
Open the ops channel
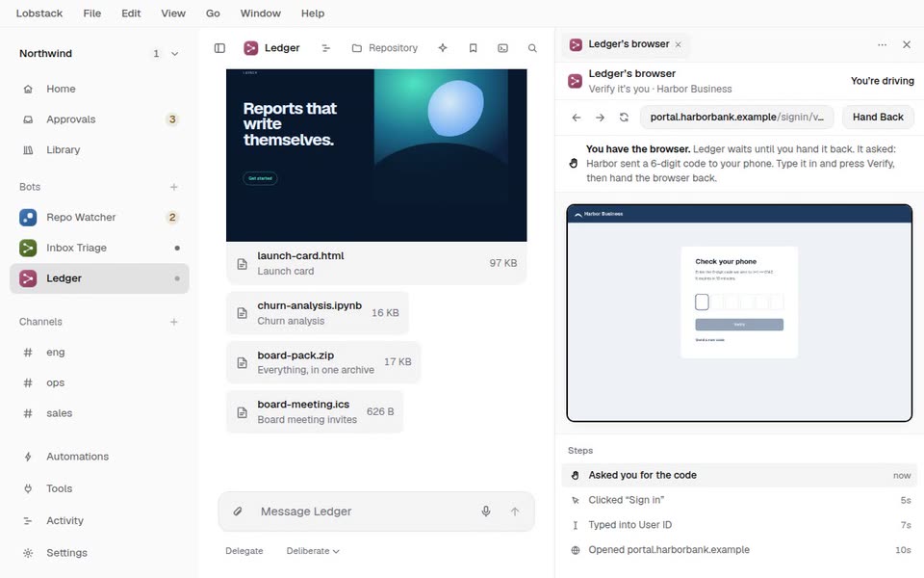tap(99, 382)
